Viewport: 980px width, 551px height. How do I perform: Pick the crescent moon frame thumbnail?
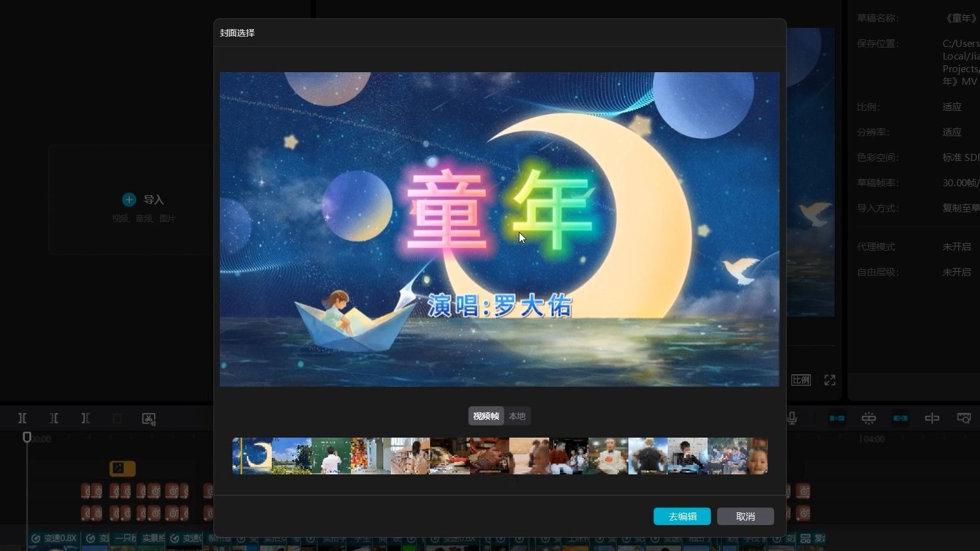[x=253, y=456]
